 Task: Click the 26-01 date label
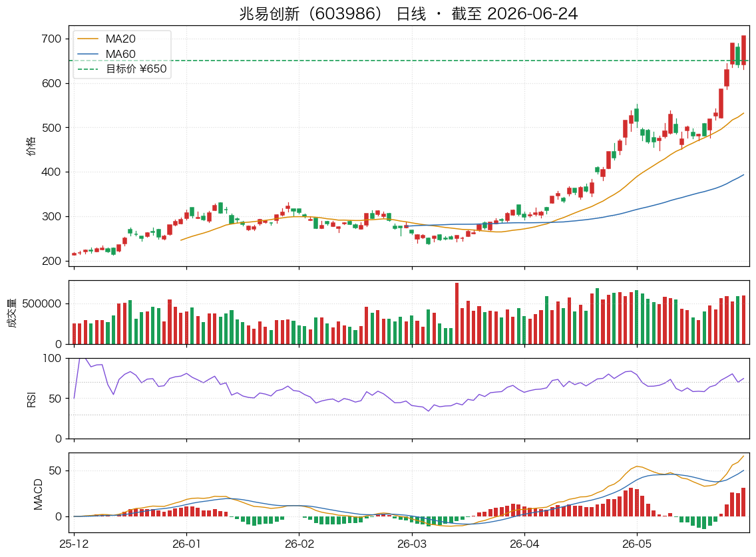(x=186, y=544)
